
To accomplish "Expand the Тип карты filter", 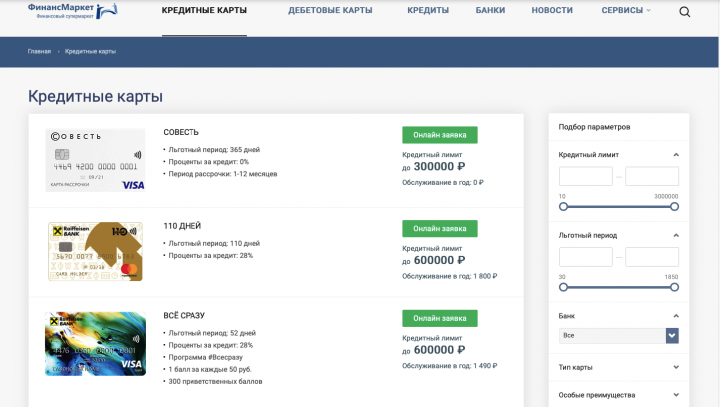I will coord(676,367).
